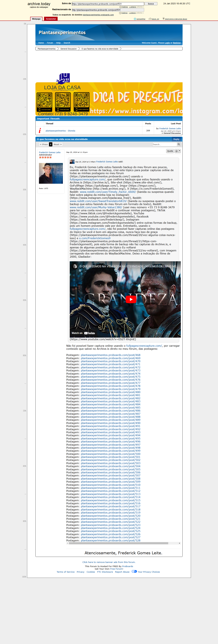Open the Search menu item
Viewport: 218px width, 644px height.
tap(67, 43)
